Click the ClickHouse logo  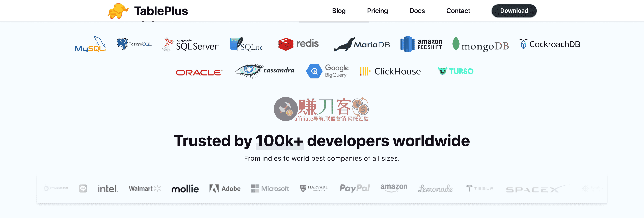click(390, 71)
